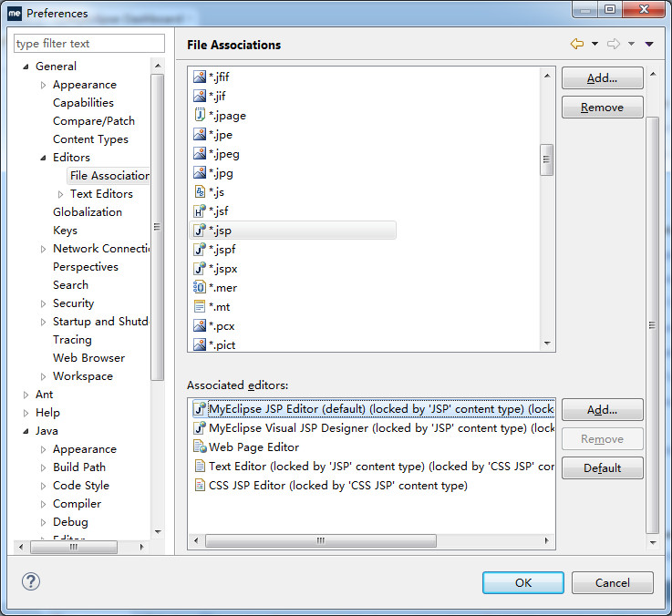The width and height of the screenshot is (672, 616).
Task: Open the Content Types preference page
Action: [x=90, y=139]
